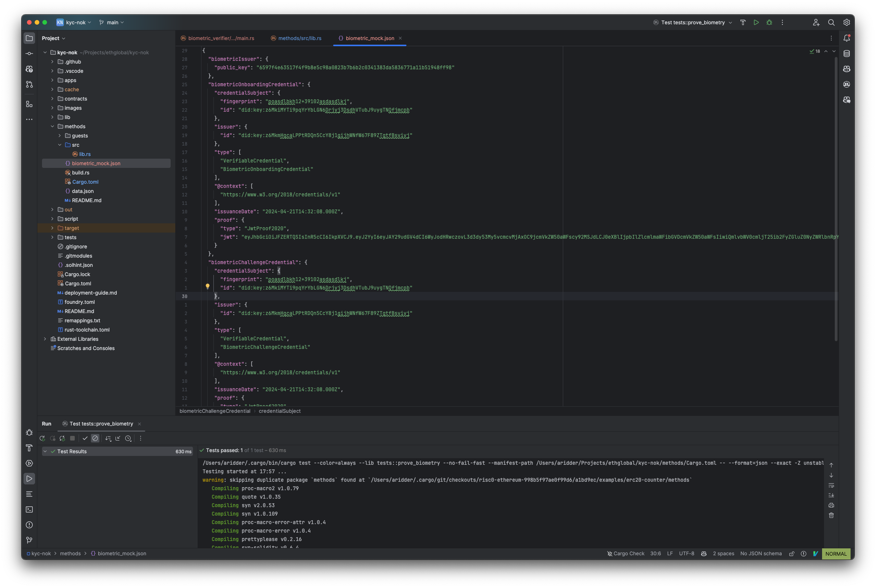Image resolution: width=876 pixels, height=588 pixels.
Task: Toggle show passed tests checkmark
Action: [x=85, y=438]
